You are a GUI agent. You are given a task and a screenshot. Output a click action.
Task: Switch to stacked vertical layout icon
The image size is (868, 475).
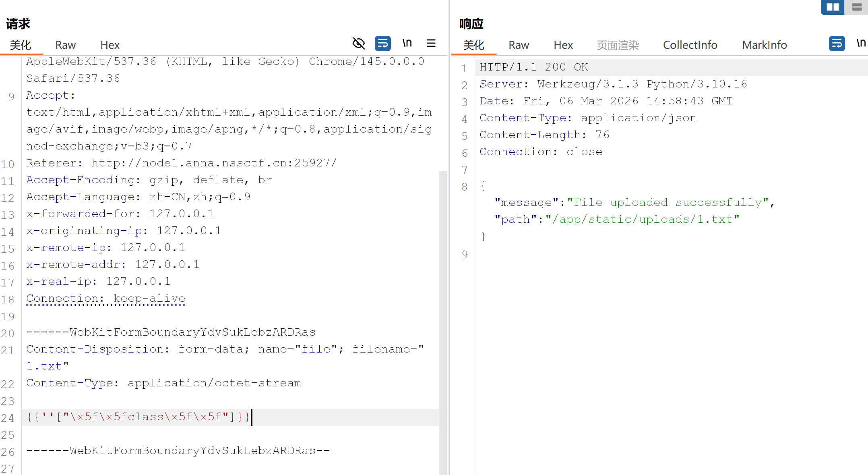(857, 7)
